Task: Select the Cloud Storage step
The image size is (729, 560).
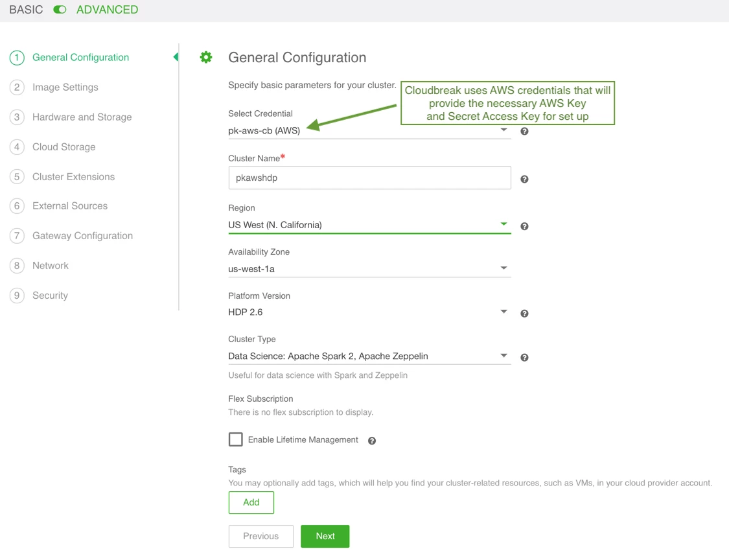Action: click(x=52, y=147)
